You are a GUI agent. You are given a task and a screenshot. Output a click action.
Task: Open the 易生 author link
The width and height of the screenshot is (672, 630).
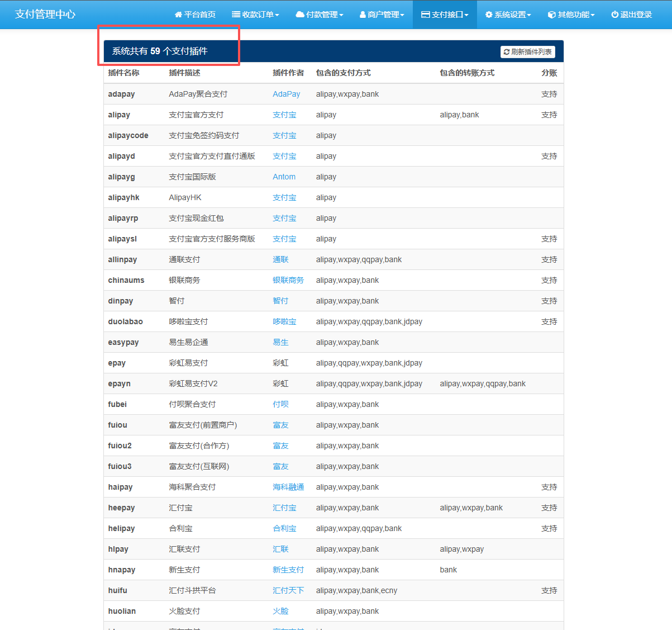[x=280, y=342]
